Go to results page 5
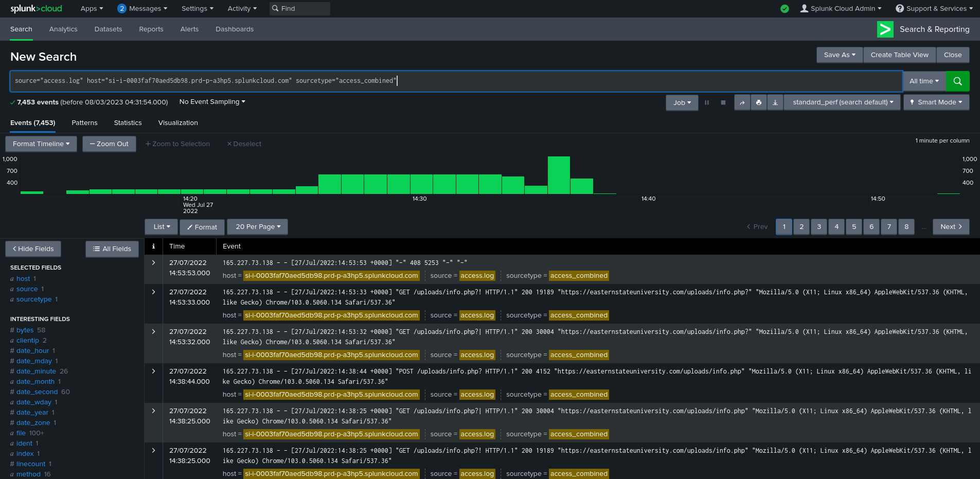The image size is (980, 479). coord(854,227)
